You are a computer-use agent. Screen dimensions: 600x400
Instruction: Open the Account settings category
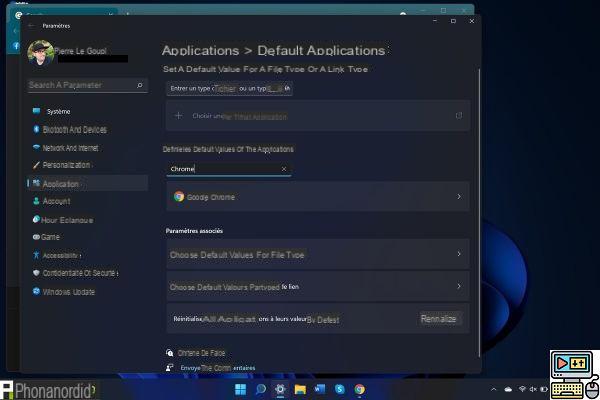point(88,201)
